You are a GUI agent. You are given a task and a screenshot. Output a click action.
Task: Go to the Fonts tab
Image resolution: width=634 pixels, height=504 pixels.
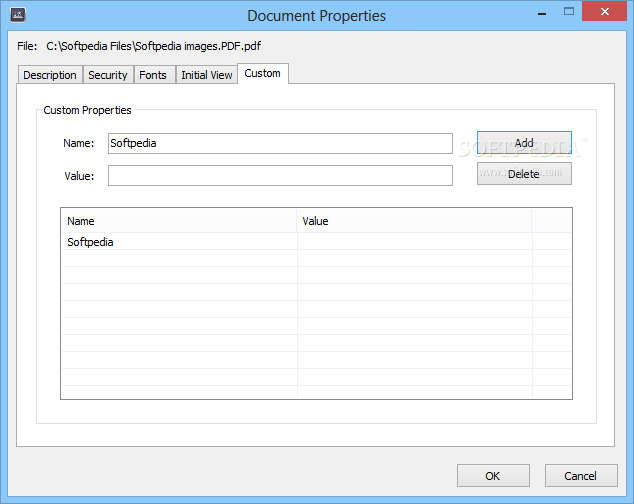pos(154,75)
